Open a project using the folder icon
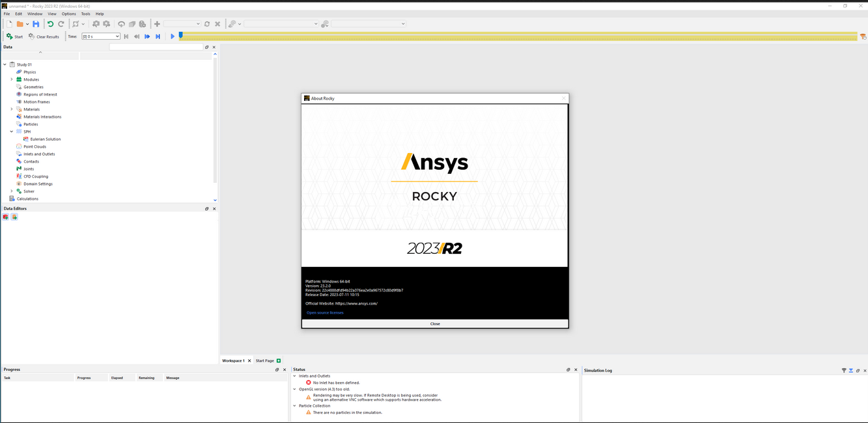 21,23
